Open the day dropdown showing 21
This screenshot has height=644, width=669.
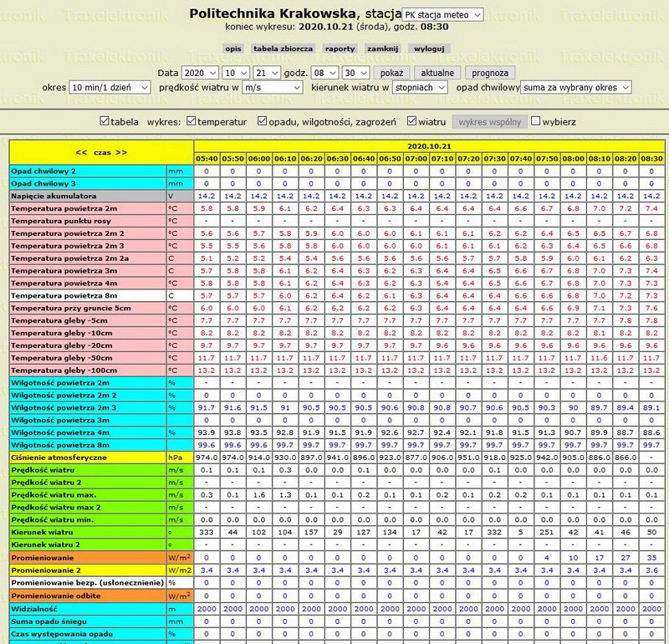(x=267, y=73)
